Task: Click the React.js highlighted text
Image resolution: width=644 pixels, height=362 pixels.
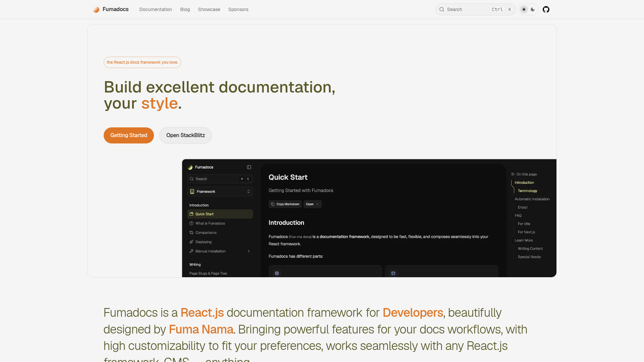Action: tap(202, 313)
